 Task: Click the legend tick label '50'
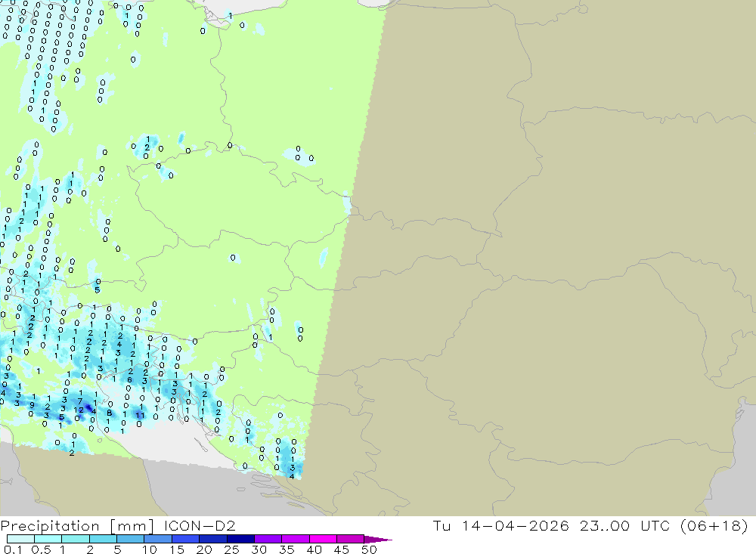(x=370, y=549)
